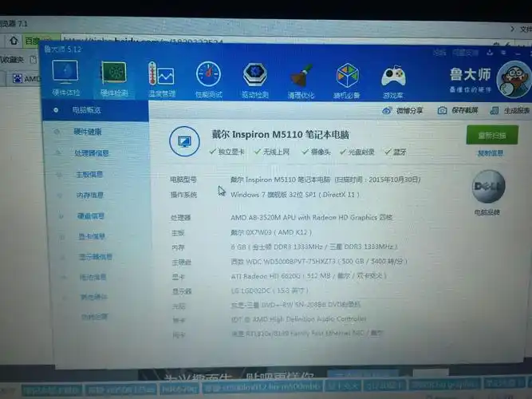This screenshot has width=532, height=399.
Task: Open 清理优化 broom icon
Action: [301, 76]
